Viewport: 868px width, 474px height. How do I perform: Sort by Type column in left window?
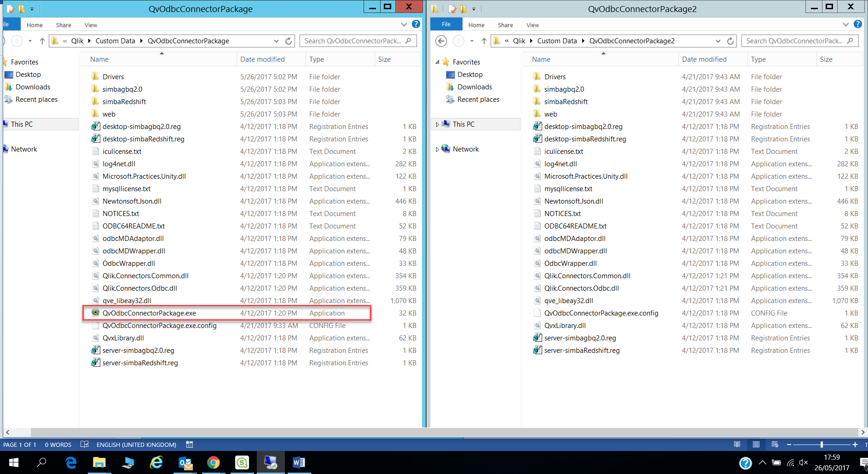point(340,59)
